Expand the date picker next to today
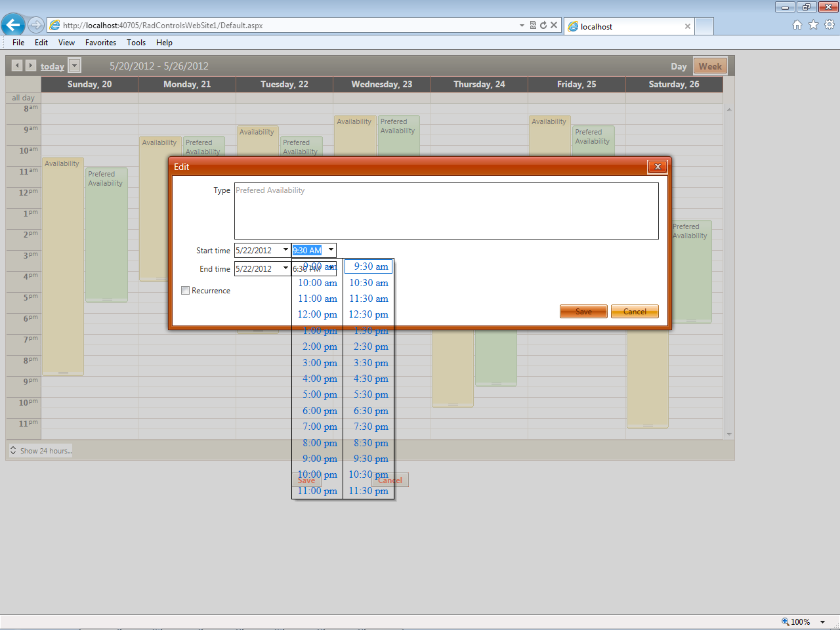Viewport: 840px width, 630px height. pyautogui.click(x=74, y=66)
